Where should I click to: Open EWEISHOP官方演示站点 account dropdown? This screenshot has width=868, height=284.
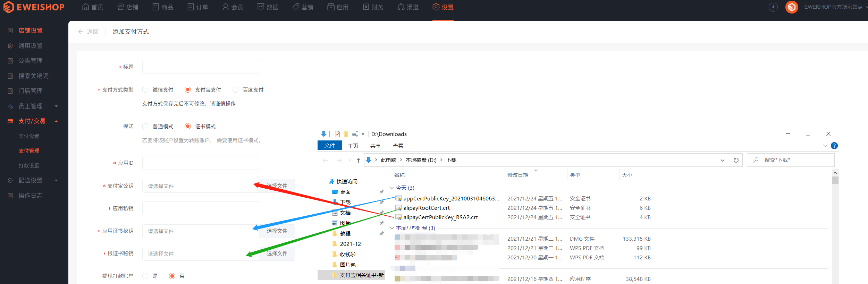(835, 7)
